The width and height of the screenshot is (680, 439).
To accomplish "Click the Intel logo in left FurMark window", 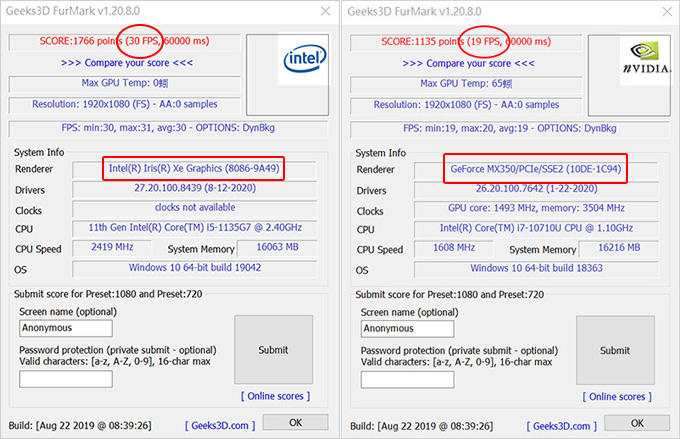I will (x=305, y=60).
